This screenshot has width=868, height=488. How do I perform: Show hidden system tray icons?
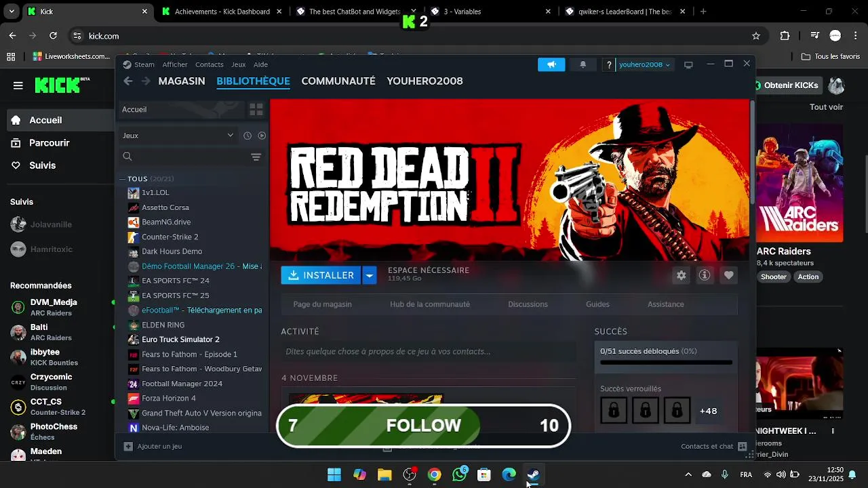[x=688, y=474]
